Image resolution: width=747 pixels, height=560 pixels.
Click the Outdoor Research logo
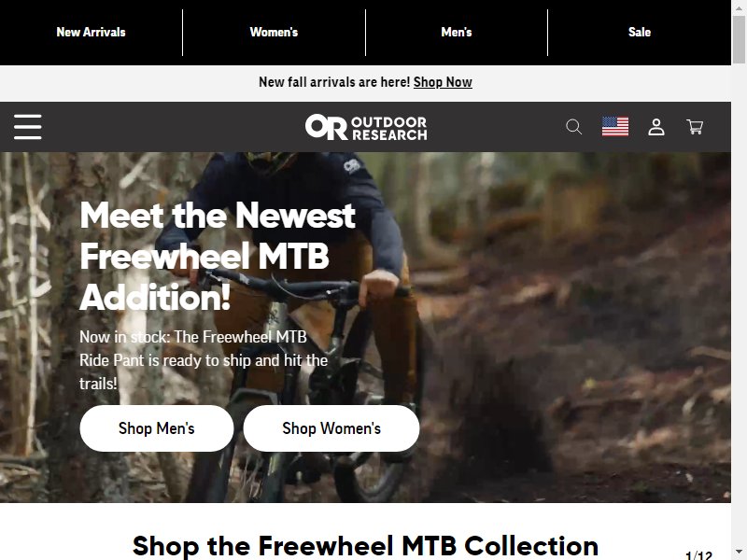366,127
